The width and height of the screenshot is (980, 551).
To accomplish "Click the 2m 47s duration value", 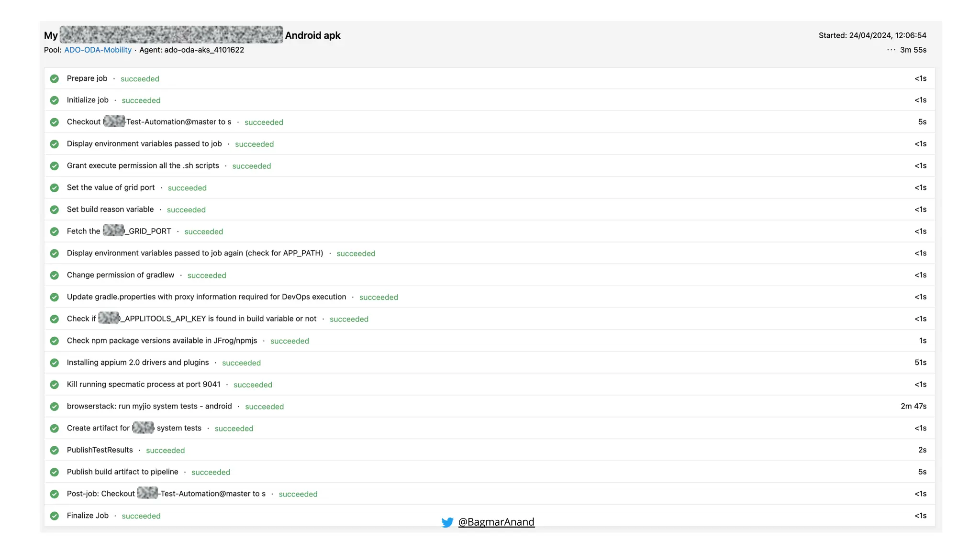I will (913, 406).
